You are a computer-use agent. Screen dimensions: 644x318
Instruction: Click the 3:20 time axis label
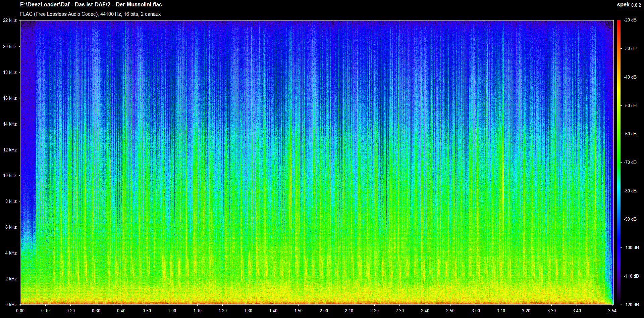pos(526,311)
